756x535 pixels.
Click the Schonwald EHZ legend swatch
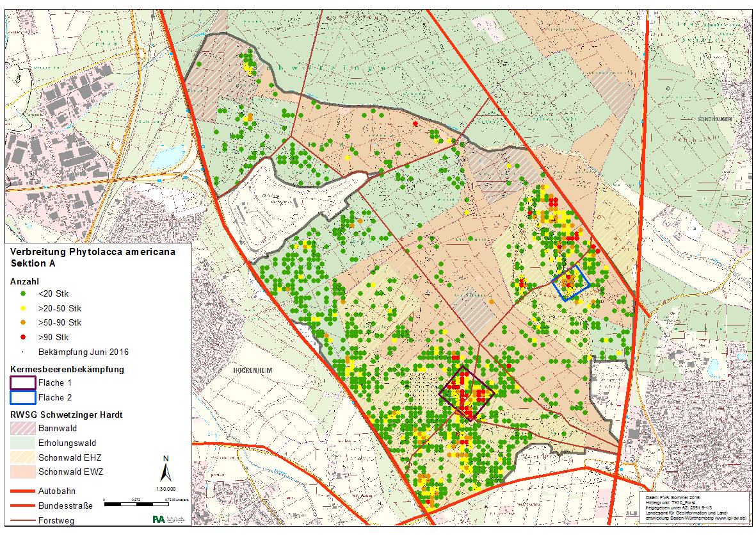click(x=22, y=457)
